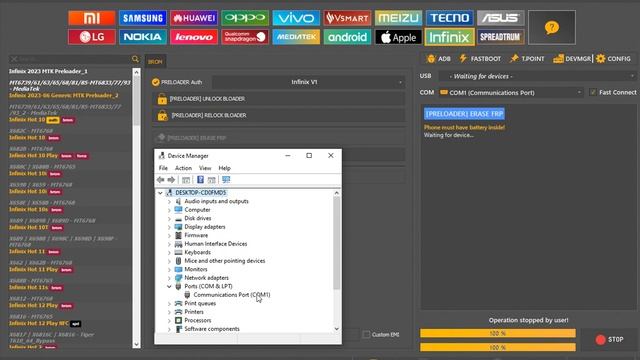The image size is (640, 360).
Task: Select Communications Port (COM1) device
Action: [x=231, y=295]
